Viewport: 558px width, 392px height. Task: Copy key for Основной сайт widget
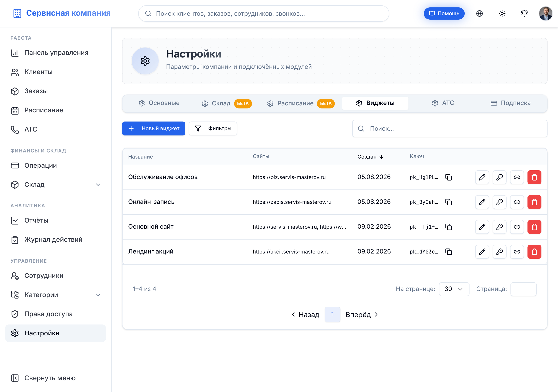[x=448, y=227]
